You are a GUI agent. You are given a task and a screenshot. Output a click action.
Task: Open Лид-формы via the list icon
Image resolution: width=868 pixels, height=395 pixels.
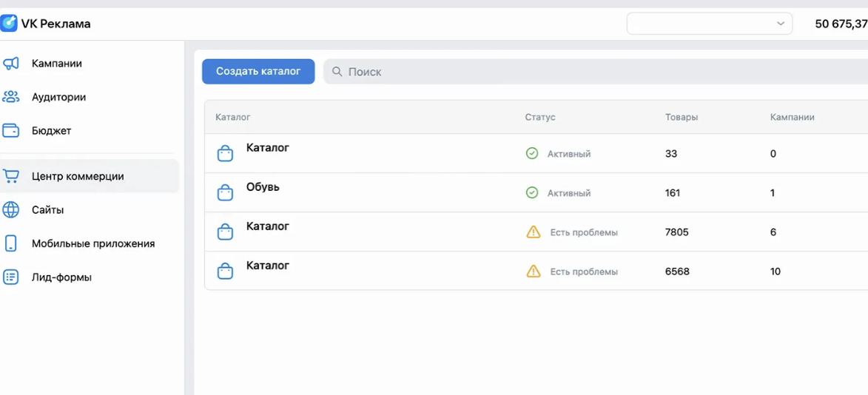click(11, 277)
